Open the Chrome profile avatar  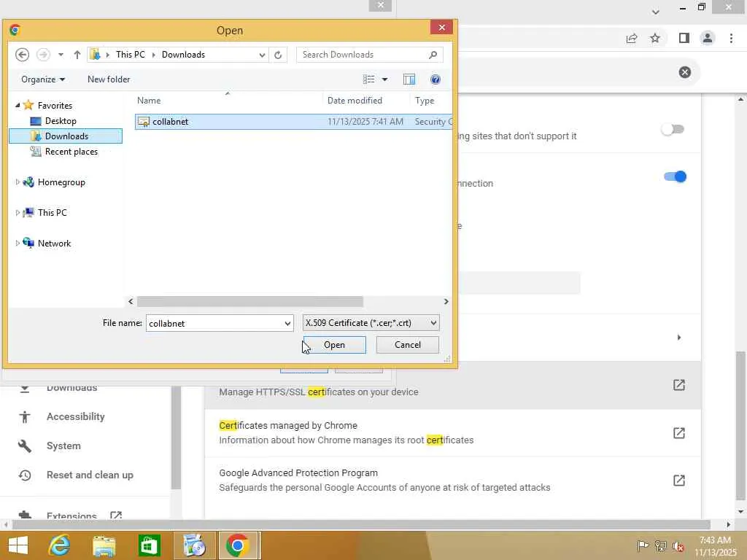click(x=708, y=38)
